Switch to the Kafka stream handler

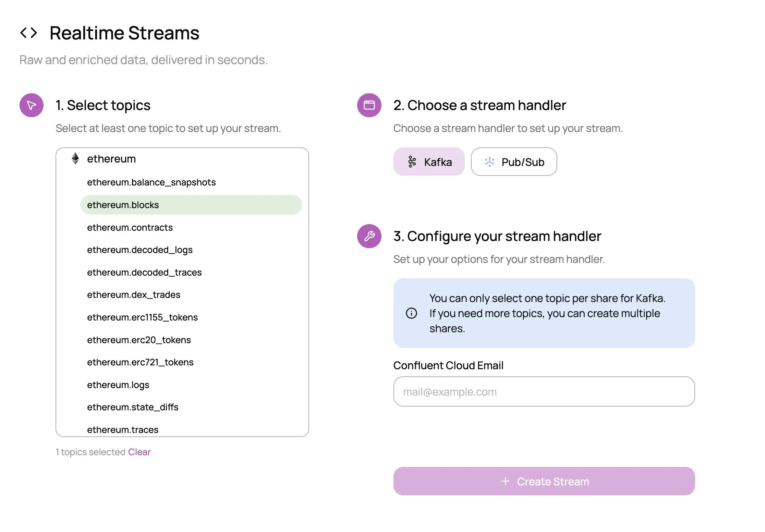pos(429,161)
